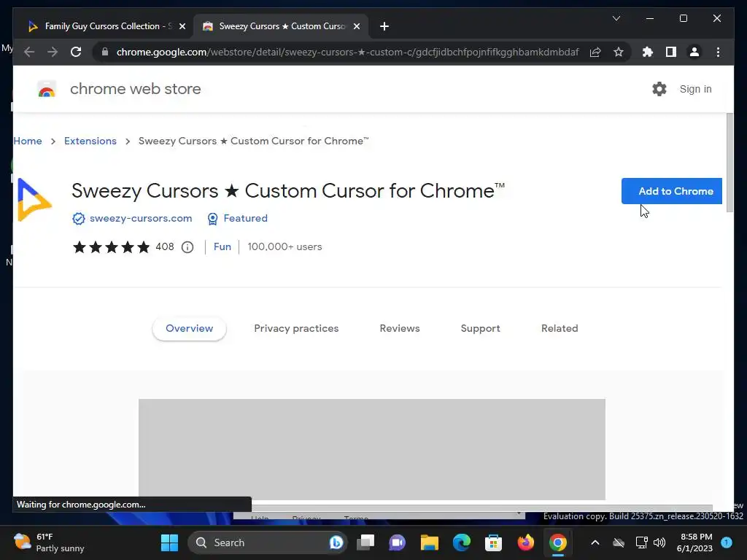Open Task View on the taskbar
The image size is (747, 560).
coord(365,542)
